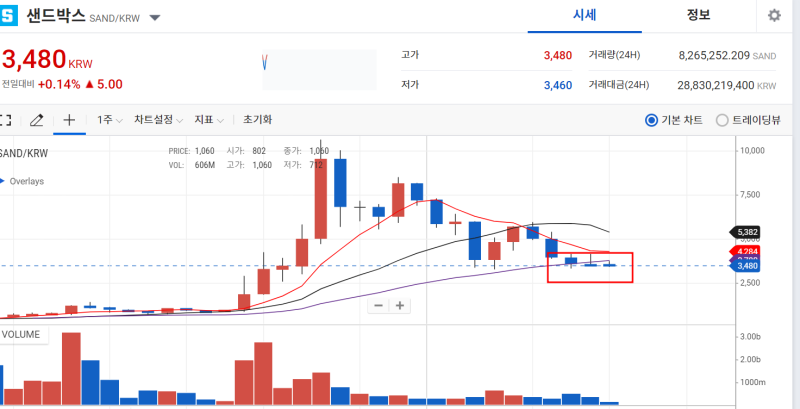Click the 3,480 blue price tag
This screenshot has height=409, width=800.
(747, 266)
